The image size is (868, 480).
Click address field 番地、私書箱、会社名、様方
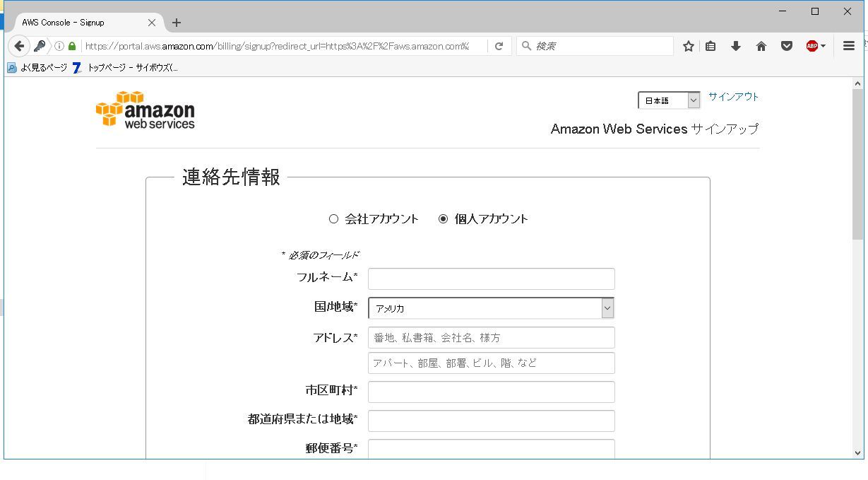tap(491, 338)
